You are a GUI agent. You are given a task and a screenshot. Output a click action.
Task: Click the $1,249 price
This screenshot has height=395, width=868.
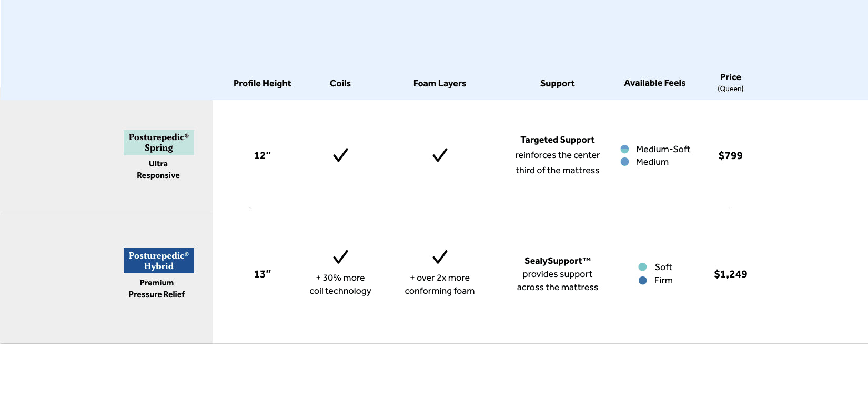(x=730, y=274)
